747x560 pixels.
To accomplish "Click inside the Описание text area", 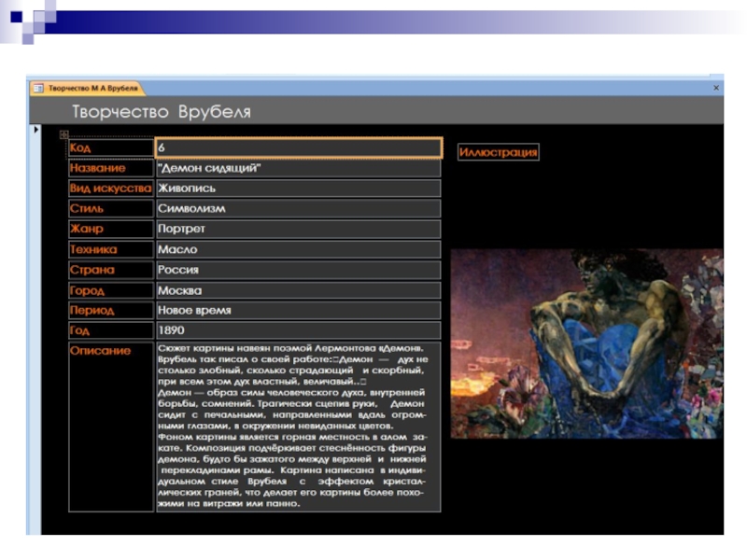I will [x=298, y=427].
